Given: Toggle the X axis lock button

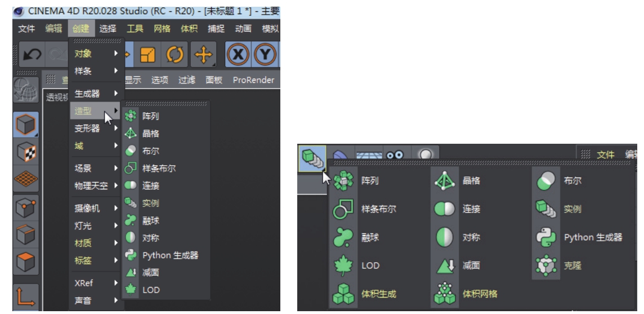Looking at the screenshot, I should [x=238, y=54].
